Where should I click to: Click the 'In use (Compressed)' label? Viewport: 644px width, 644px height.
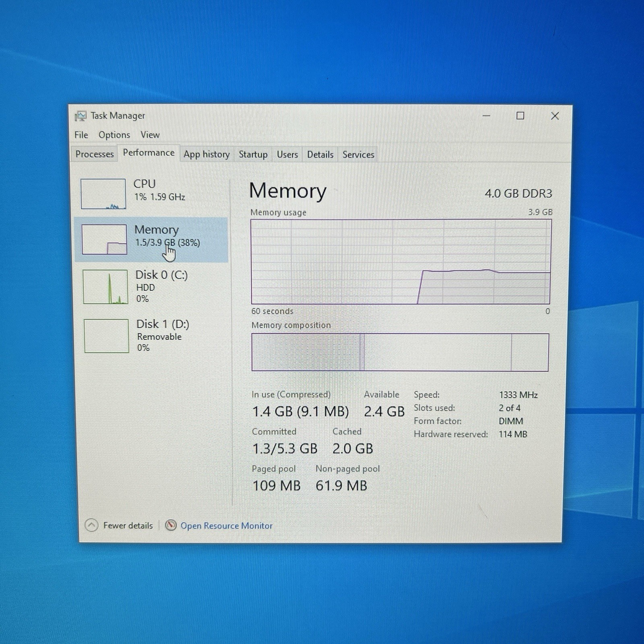coord(291,394)
